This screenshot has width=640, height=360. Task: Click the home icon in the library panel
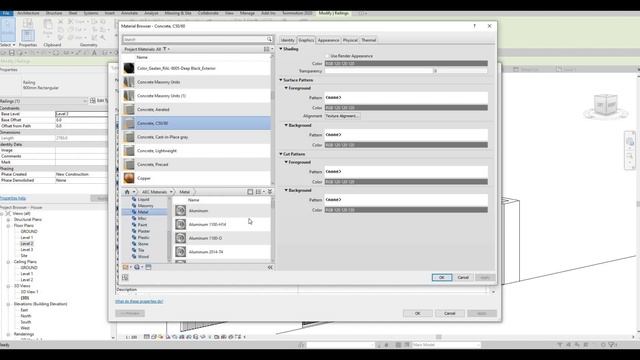pos(127,192)
